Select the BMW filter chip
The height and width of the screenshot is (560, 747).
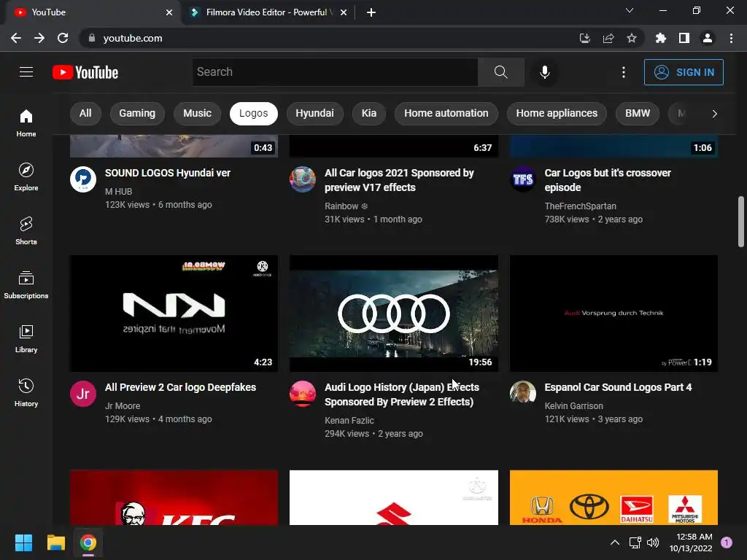(638, 113)
